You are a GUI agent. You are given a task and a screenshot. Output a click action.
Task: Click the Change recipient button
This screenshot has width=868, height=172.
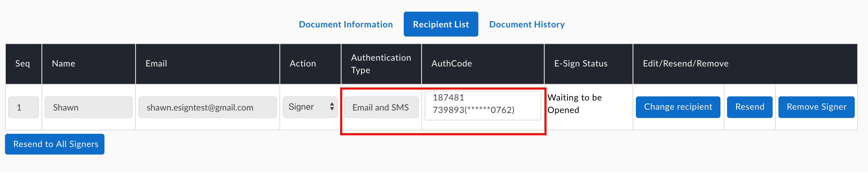point(678,107)
